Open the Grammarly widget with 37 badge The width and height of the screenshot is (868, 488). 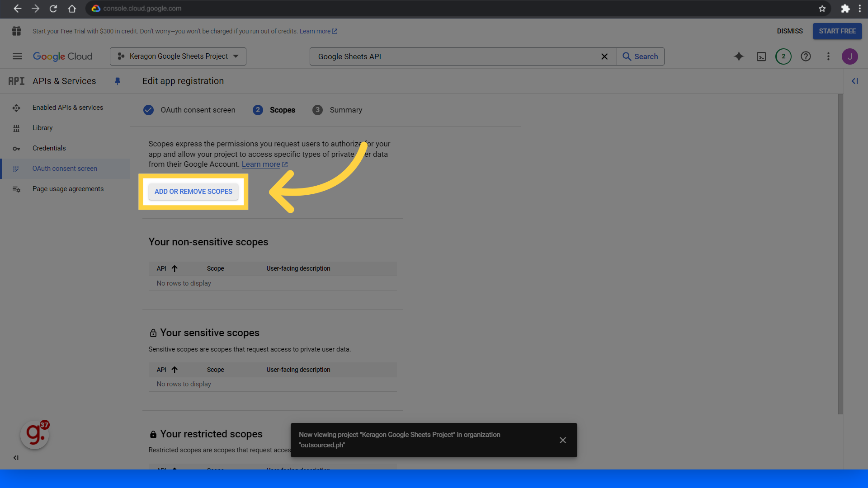coord(35,435)
